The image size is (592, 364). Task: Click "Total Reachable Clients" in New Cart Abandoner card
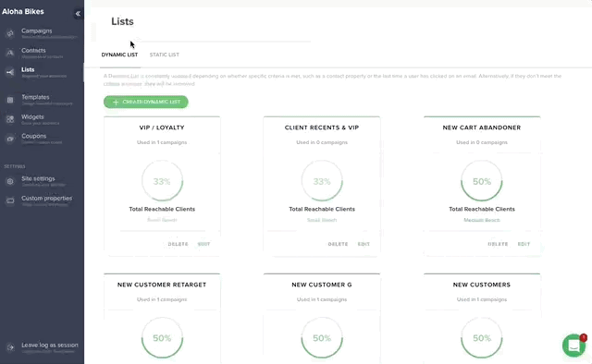482,209
